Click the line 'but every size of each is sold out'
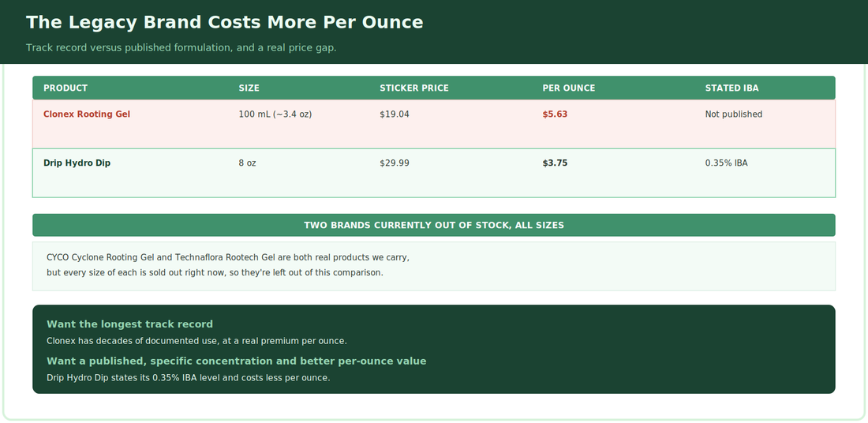868x423 pixels. pos(215,272)
